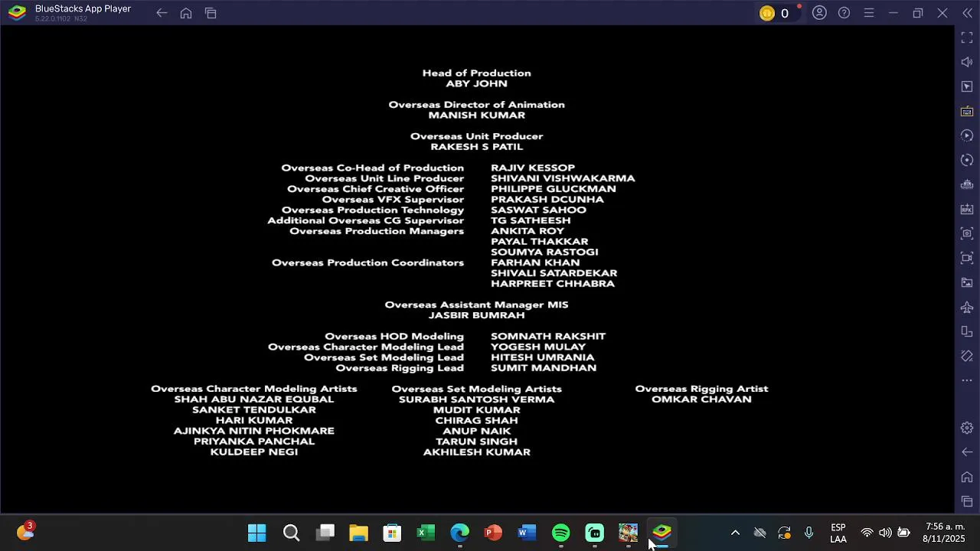This screenshot has width=980, height=551.
Task: Open the BlueStacks account profile
Action: pos(819,13)
